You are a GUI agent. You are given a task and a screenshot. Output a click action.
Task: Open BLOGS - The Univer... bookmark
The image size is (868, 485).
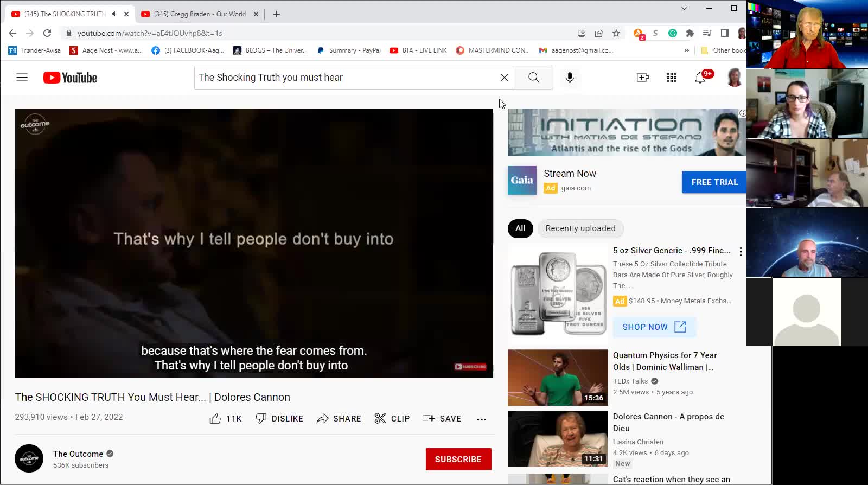click(x=270, y=50)
